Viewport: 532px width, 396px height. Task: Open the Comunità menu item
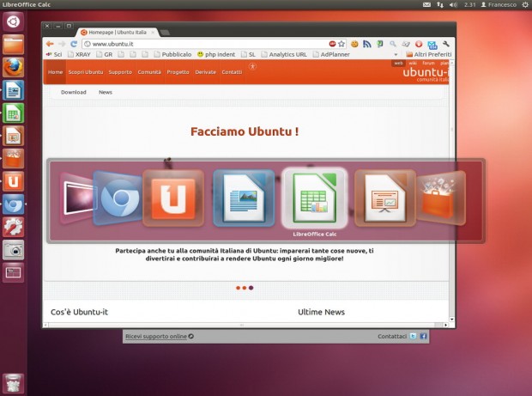click(x=149, y=72)
